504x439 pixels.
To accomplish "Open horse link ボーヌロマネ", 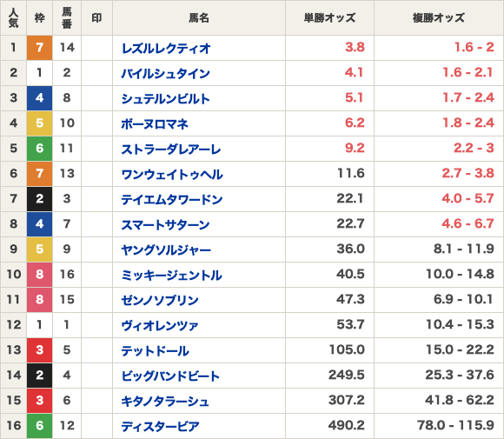I will coord(155,123).
